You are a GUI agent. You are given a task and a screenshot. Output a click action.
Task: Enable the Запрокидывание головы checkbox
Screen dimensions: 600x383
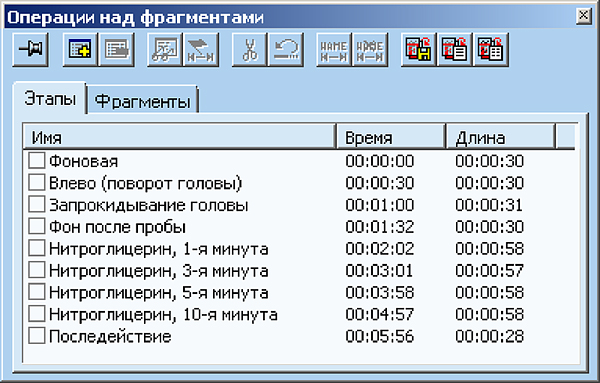tap(36, 204)
